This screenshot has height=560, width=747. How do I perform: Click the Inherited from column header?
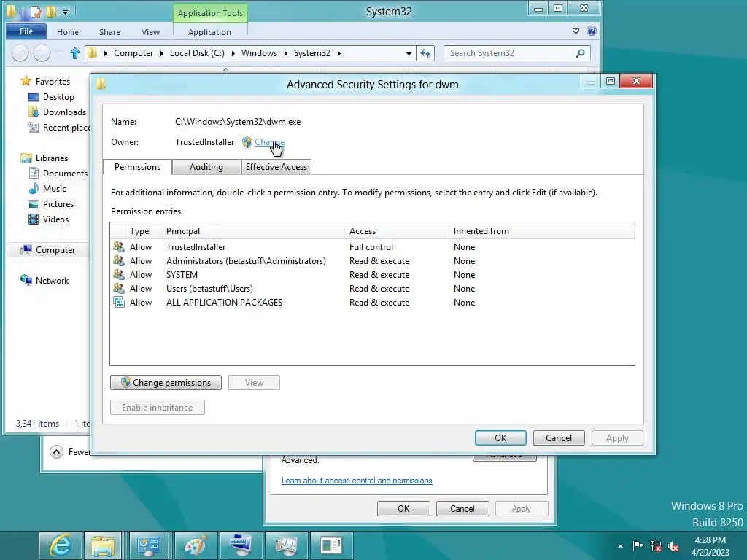pyautogui.click(x=541, y=231)
